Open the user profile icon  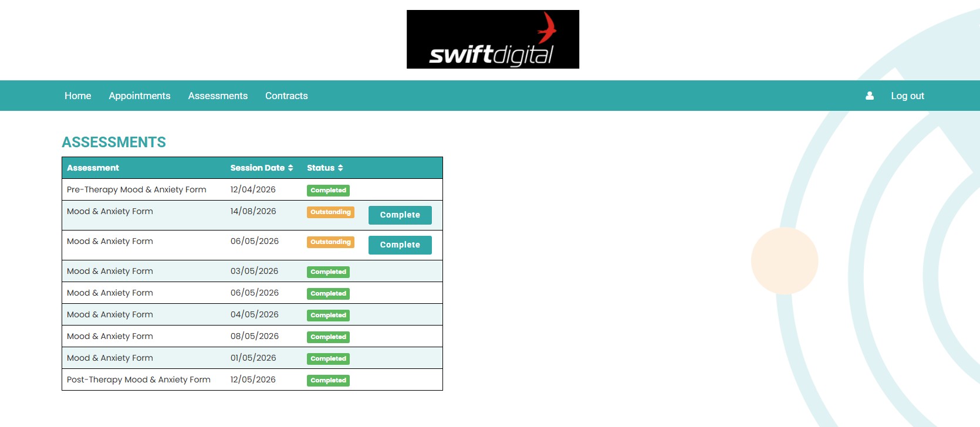coord(870,96)
